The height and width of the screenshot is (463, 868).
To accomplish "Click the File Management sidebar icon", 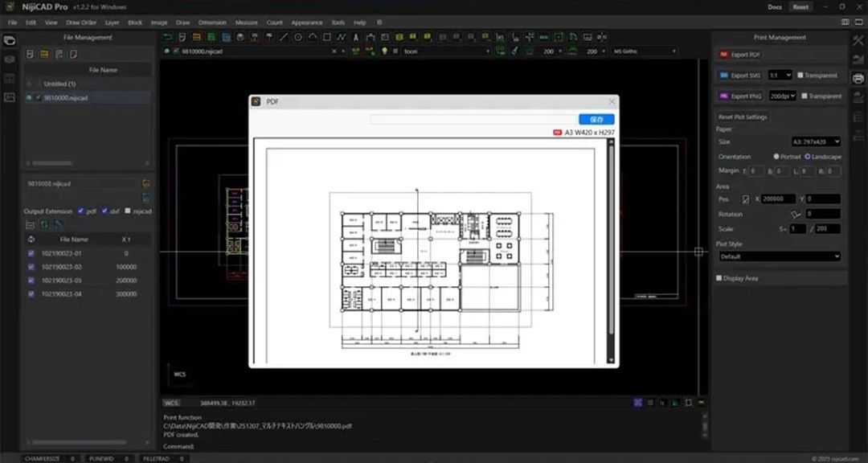I will 10,41.
